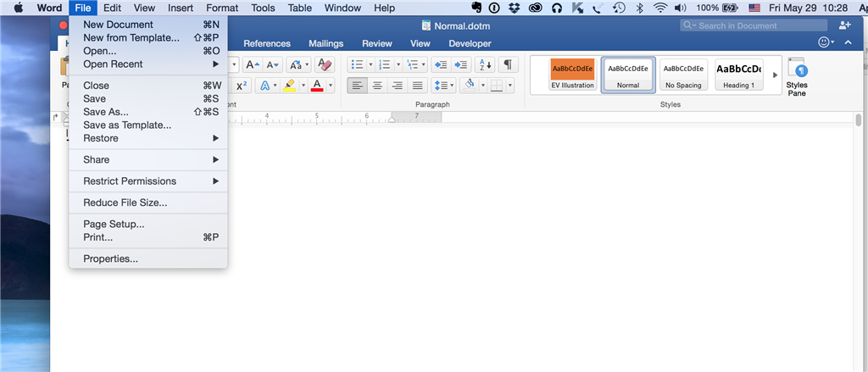Open the smiley feedback menu
868x372 pixels.
[824, 42]
